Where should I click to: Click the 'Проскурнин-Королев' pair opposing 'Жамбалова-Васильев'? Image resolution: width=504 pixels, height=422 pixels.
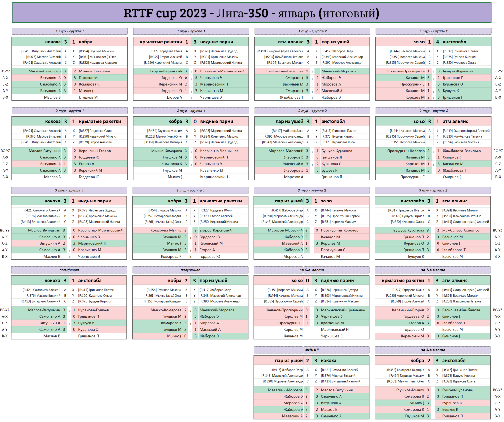pyautogui.click(x=406, y=151)
